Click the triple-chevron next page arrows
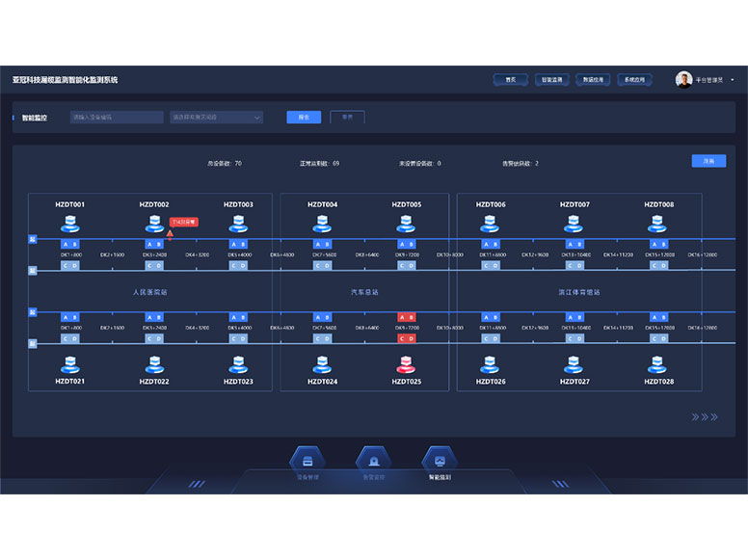Viewport: 748px width, 560px height. pyautogui.click(x=706, y=417)
